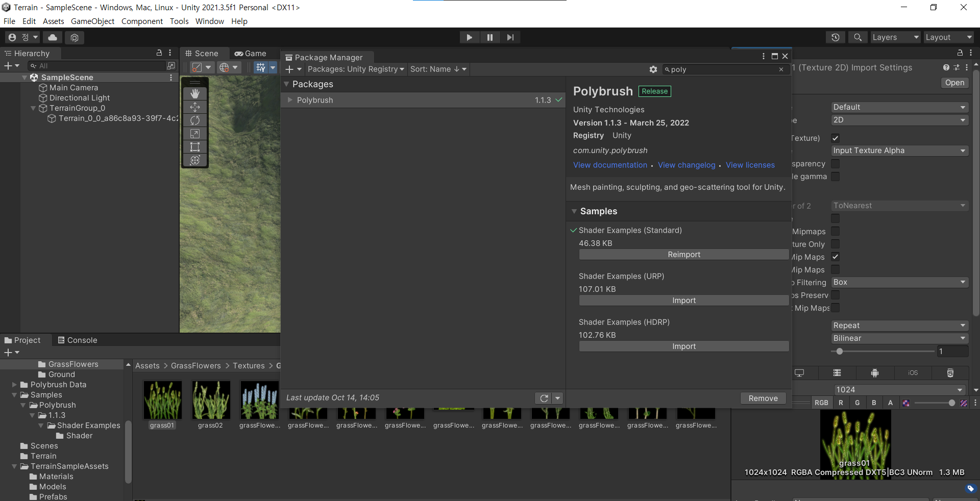Select the Rect tool in Scene toolbar

195,147
